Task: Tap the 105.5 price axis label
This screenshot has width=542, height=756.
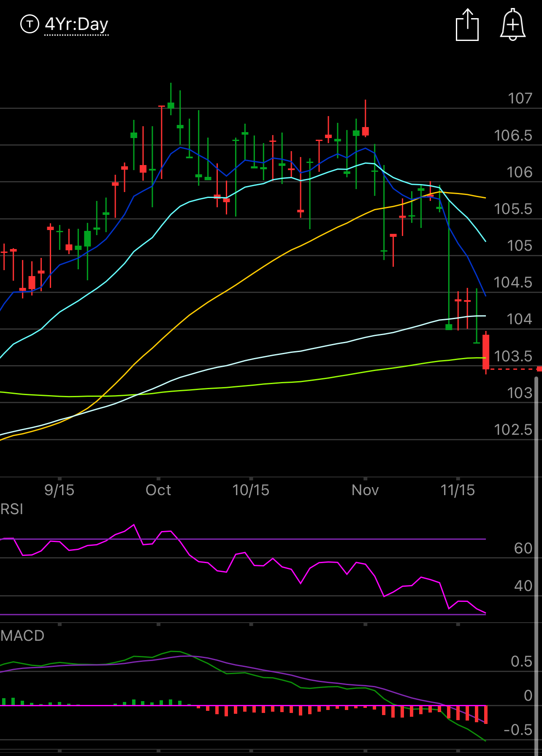Action: 513,209
